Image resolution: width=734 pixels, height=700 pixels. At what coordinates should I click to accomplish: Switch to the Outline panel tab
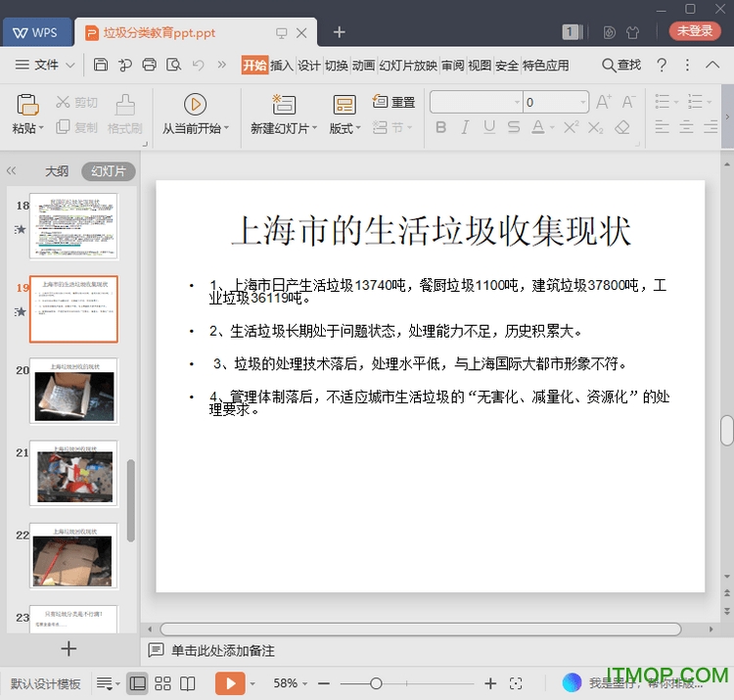(x=57, y=171)
